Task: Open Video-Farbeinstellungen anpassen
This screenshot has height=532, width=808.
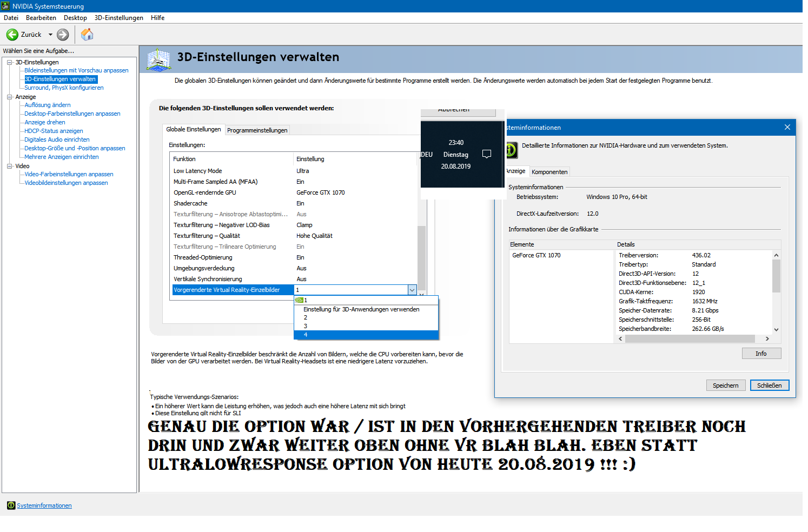Action: coord(69,174)
